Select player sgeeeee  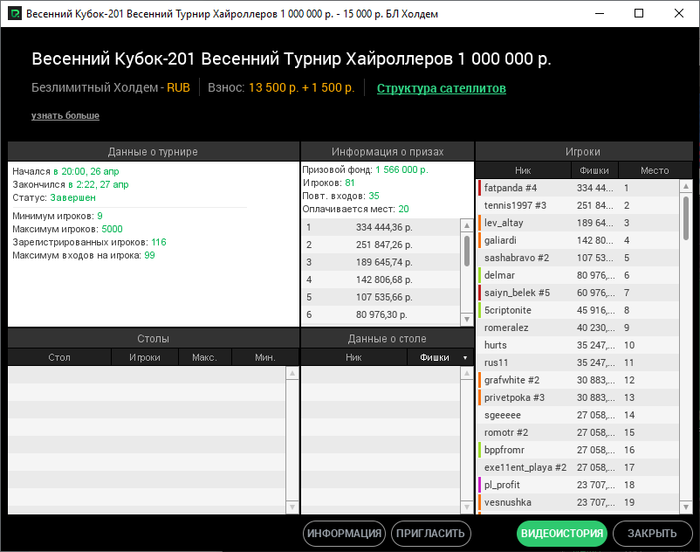(578, 415)
